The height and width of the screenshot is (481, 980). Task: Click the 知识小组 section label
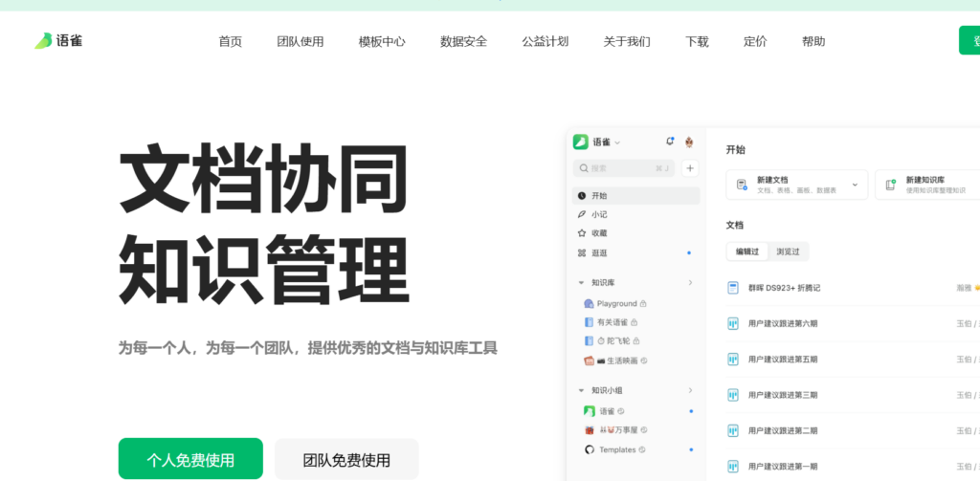point(607,390)
